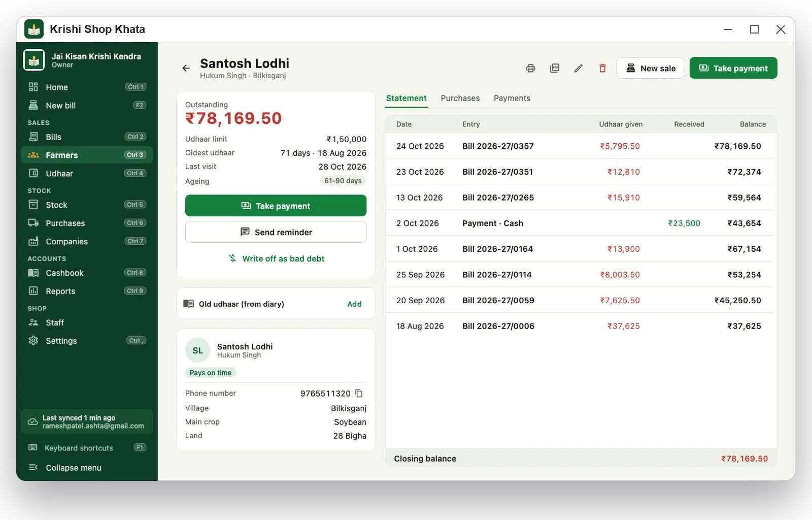Open the Cashbook section in sidebar
This screenshot has height=520, width=812.
(x=87, y=273)
